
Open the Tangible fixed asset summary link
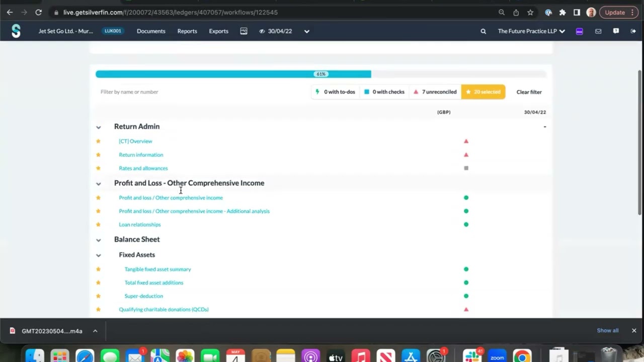157,269
